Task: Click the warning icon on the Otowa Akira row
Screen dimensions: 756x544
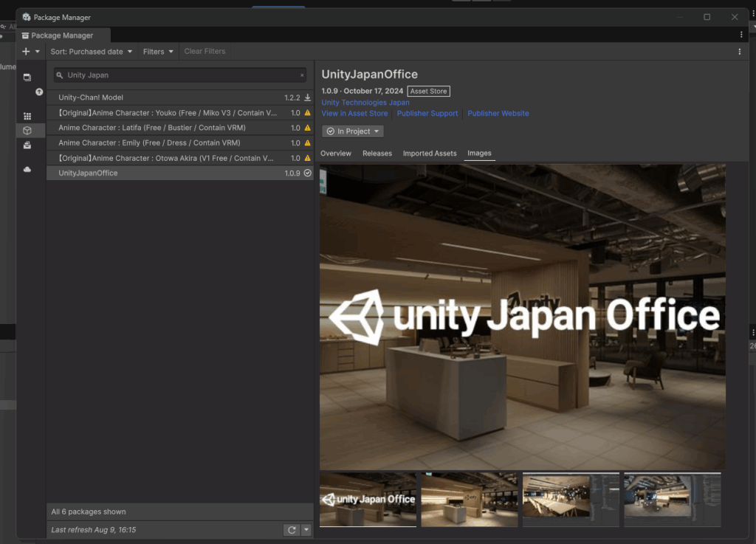Action: coord(307,158)
